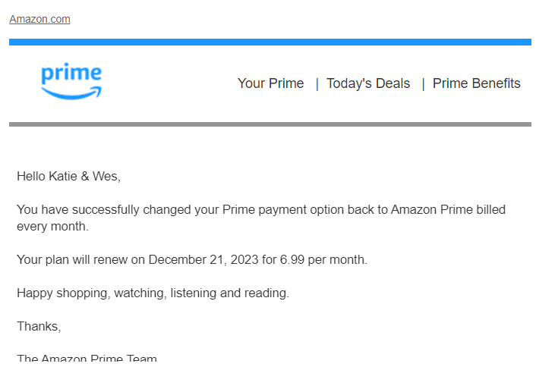Open the Amazon.com link at top

click(39, 19)
